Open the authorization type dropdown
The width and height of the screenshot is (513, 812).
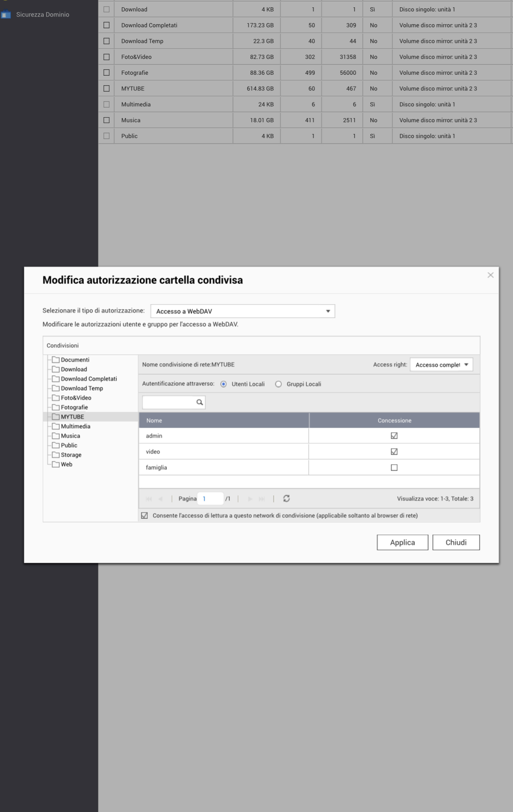coord(243,311)
